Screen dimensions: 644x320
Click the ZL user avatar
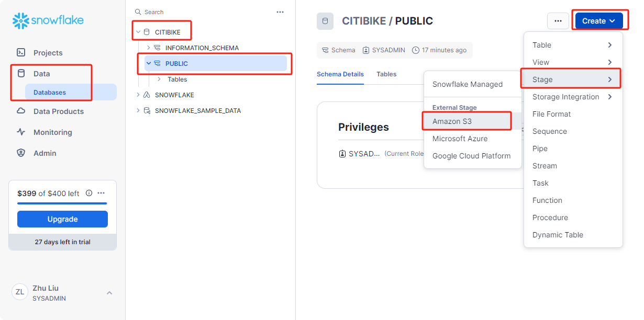(x=20, y=292)
